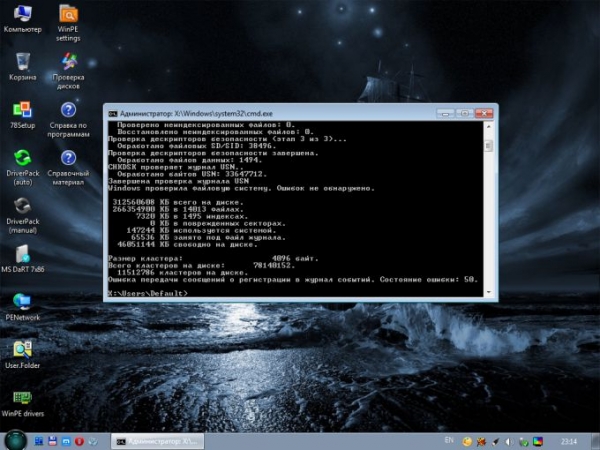Click the Start orb button
The image size is (600, 450).
15,440
